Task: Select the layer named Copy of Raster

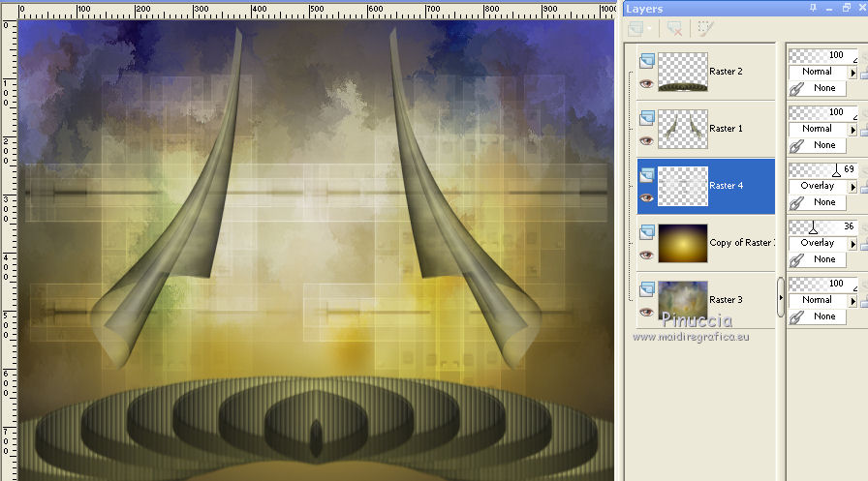Action: point(742,243)
